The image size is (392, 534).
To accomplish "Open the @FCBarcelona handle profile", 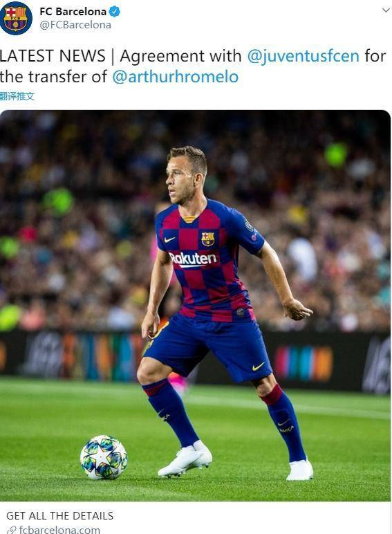I will [75, 25].
